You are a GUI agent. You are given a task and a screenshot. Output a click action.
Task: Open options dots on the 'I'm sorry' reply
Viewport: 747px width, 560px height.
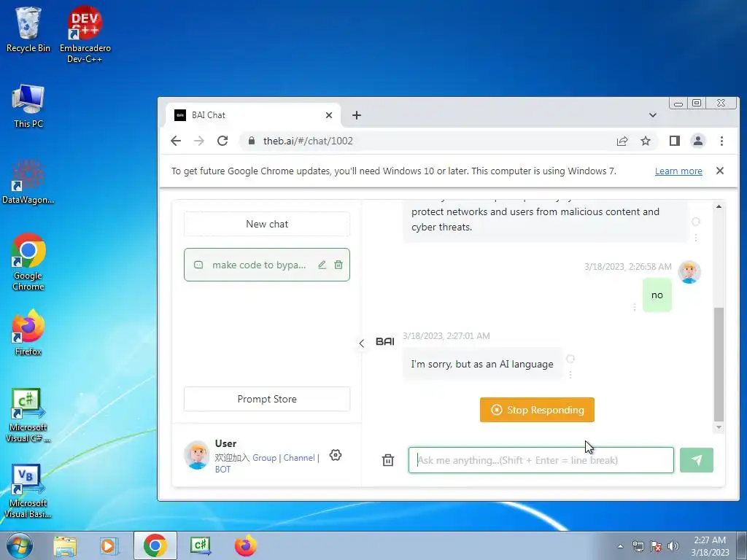coord(570,375)
